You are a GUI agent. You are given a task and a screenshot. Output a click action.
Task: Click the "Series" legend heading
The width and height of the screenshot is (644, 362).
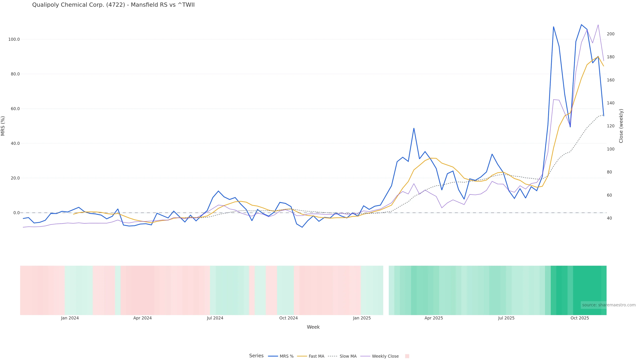[x=256, y=356]
